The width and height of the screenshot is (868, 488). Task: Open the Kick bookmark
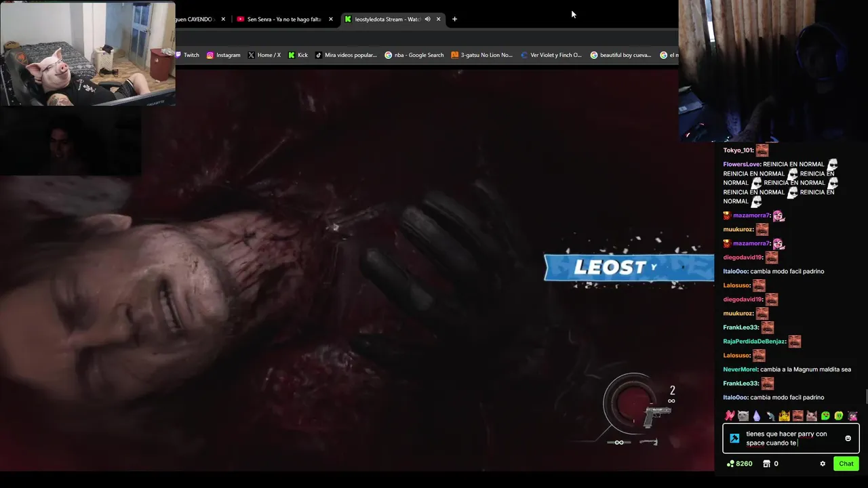pos(298,55)
